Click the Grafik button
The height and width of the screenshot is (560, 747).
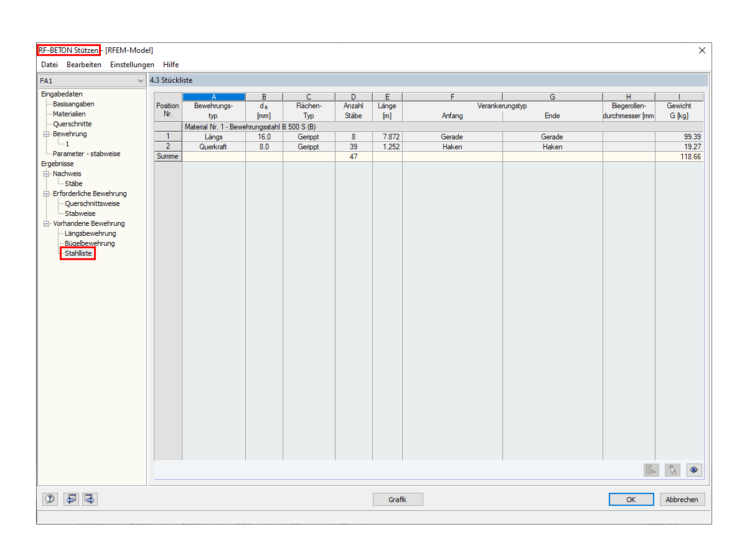click(x=398, y=499)
